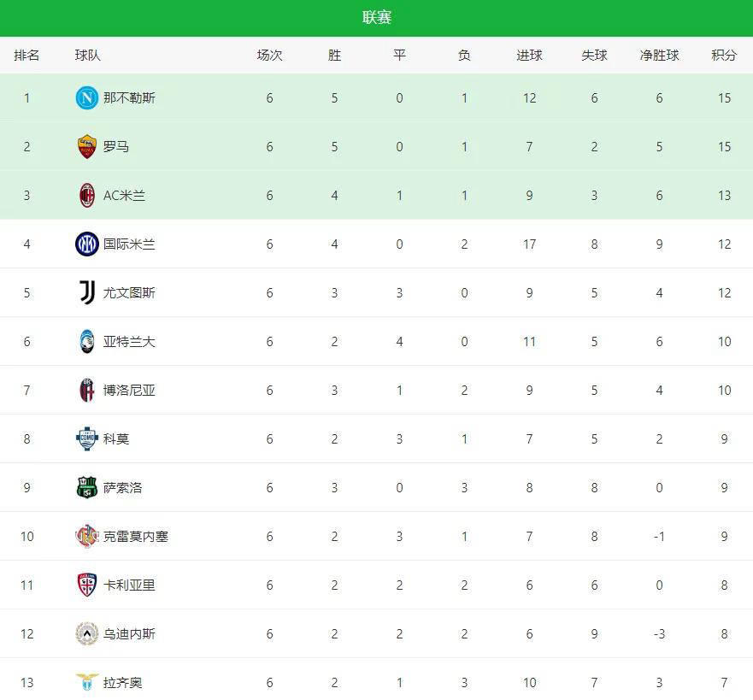Open the 乌迪内斯 team link

coord(129,634)
